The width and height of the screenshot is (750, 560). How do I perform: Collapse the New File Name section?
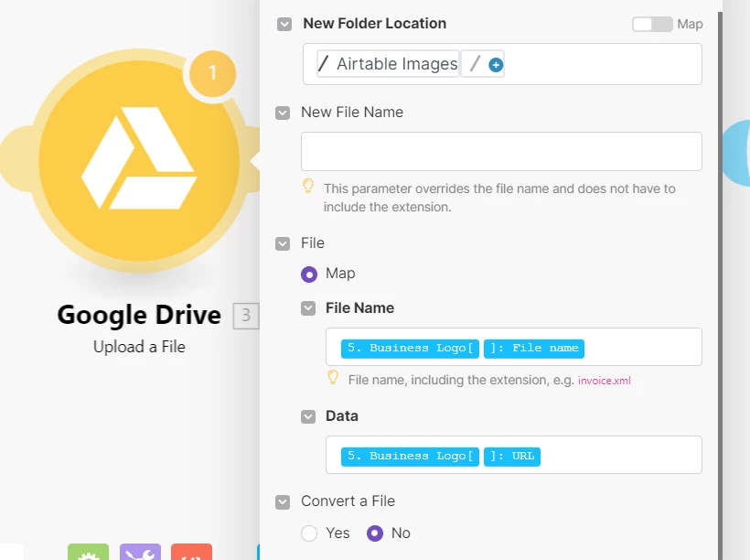click(283, 113)
